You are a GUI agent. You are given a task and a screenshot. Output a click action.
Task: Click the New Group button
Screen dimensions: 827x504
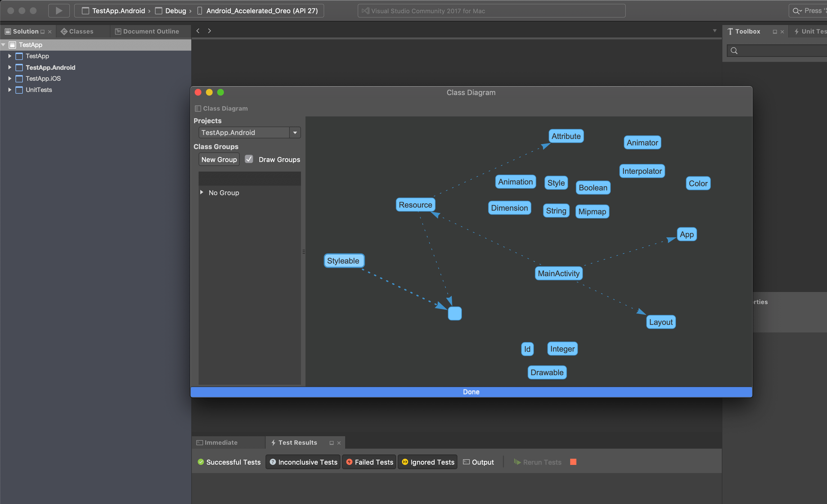click(x=219, y=159)
